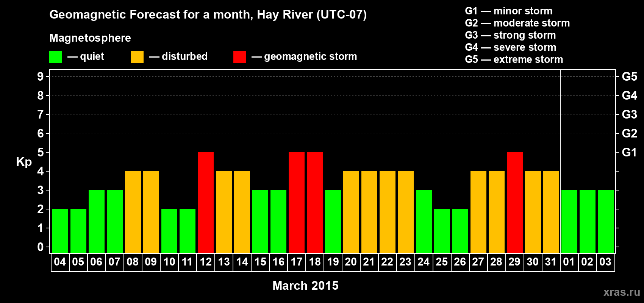Click the Kp axis title

24,162
